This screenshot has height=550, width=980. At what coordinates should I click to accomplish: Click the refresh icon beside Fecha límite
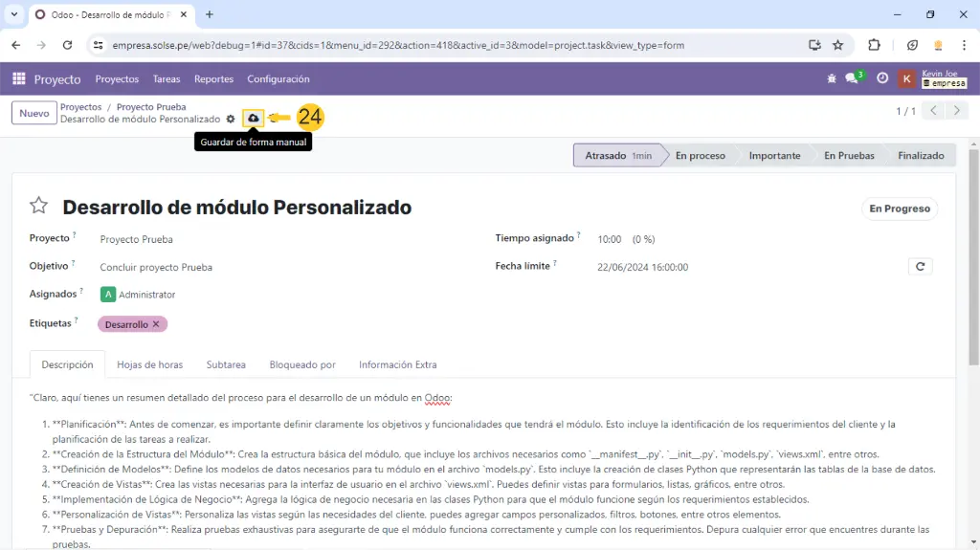pos(920,267)
